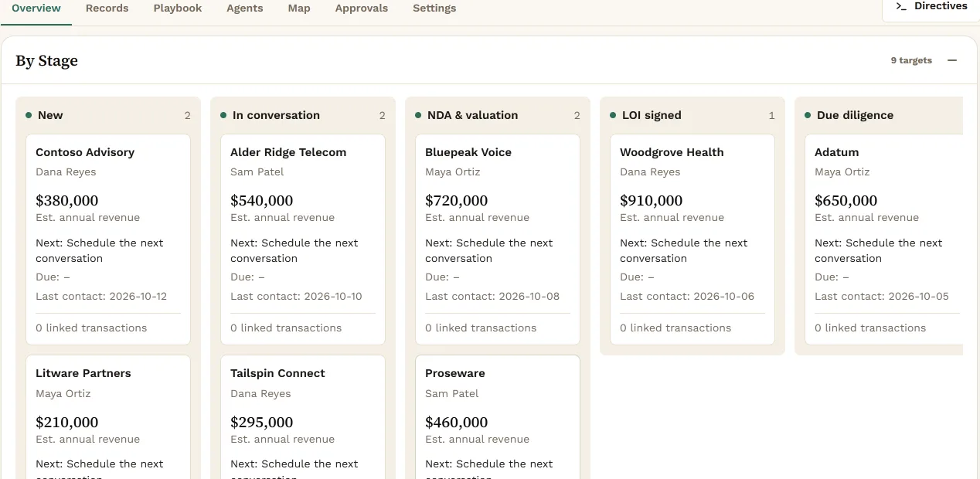
Task: Click Maya Ortiz under Bluepeak Voice
Action: [453, 172]
